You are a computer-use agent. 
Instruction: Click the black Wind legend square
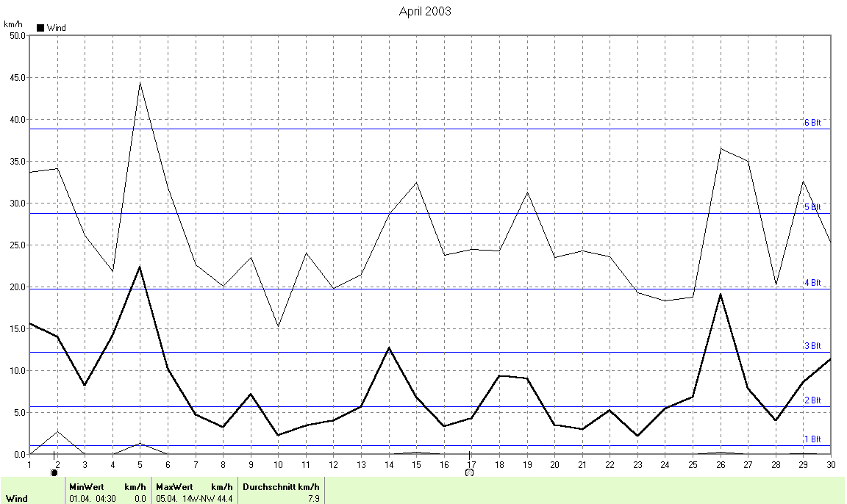(40, 28)
